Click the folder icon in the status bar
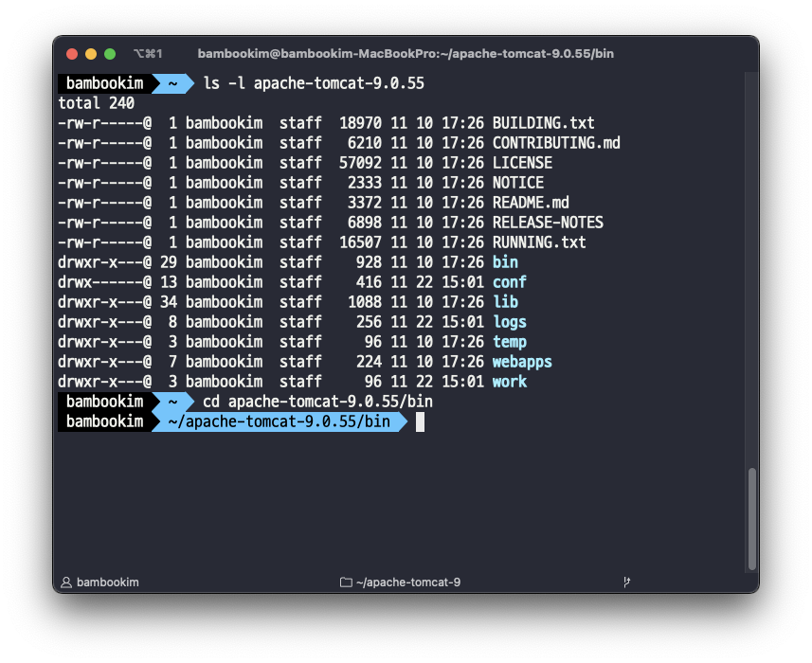Viewport: 812px width, 663px height. (346, 582)
